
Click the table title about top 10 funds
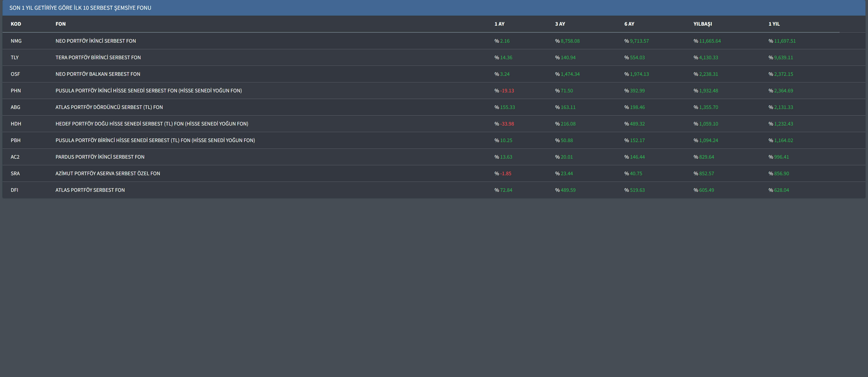[80, 8]
